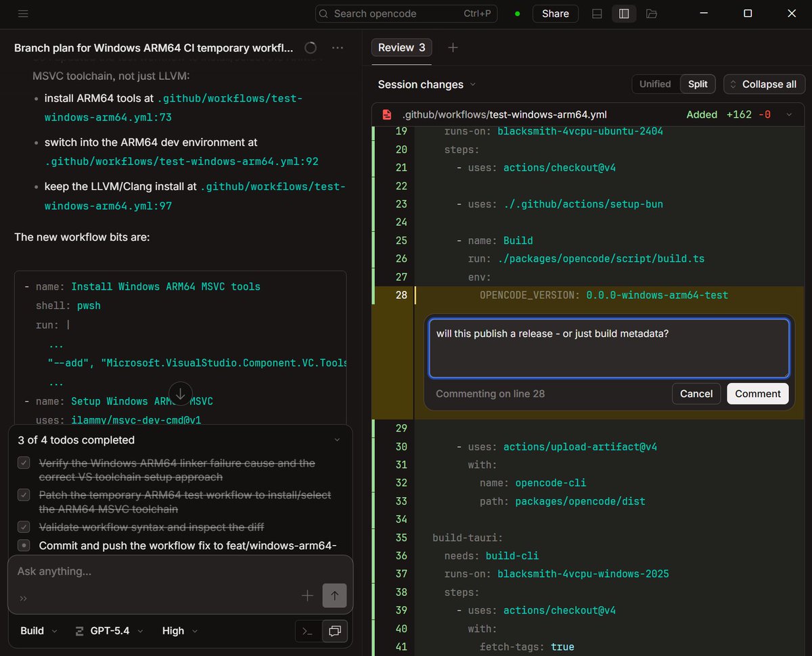Click 'Commenting on line 28' label
The height and width of the screenshot is (656, 812).
[x=490, y=394]
